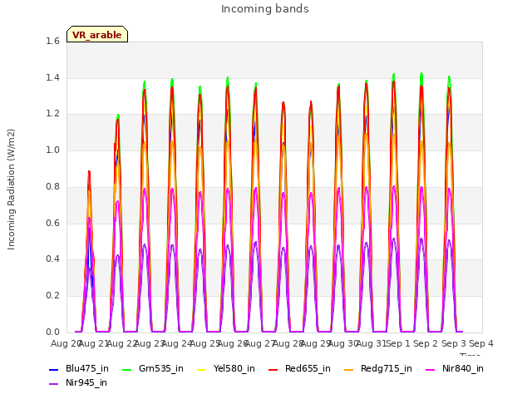Click the Aug 20 x-axis date label
This screenshot has height=399, width=532.
[x=65, y=343]
